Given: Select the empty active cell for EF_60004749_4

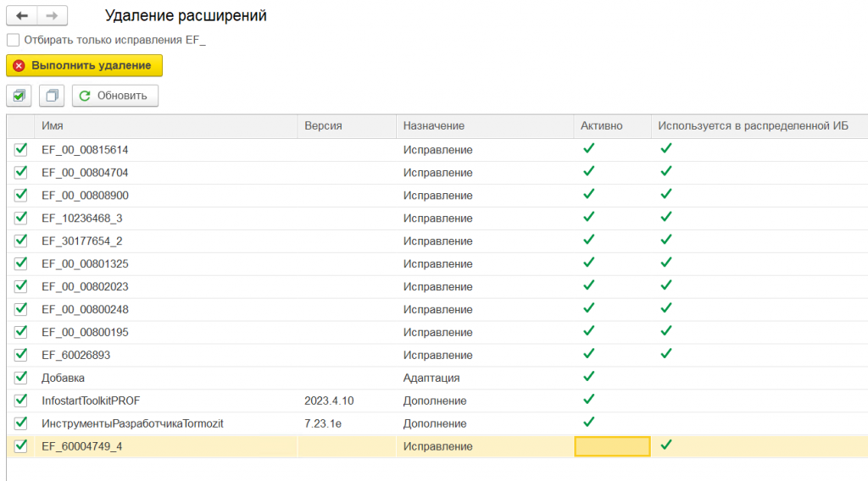Looking at the screenshot, I should (x=612, y=446).
